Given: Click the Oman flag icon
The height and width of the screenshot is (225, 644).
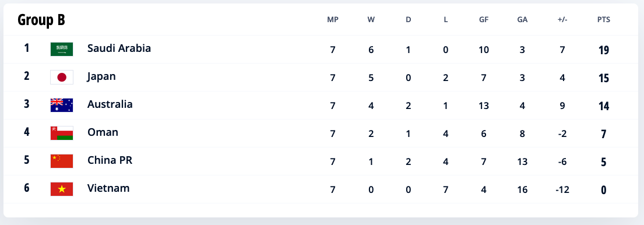Looking at the screenshot, I should [x=62, y=133].
